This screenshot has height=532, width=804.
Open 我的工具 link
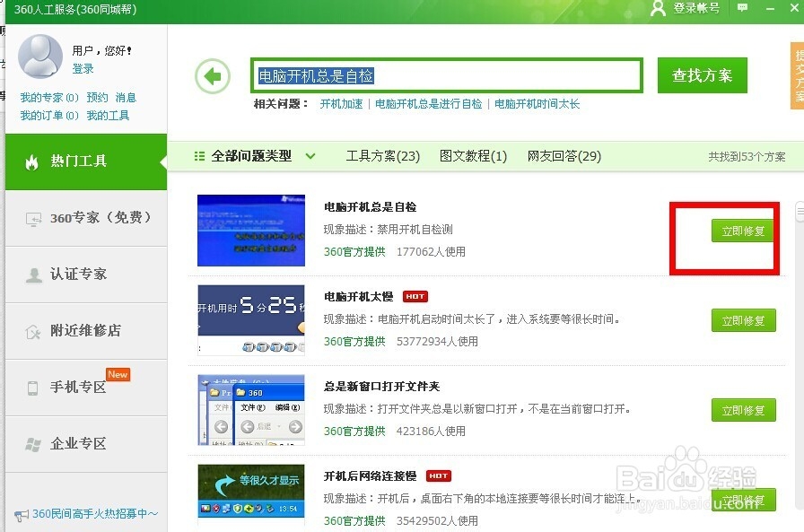108,116
